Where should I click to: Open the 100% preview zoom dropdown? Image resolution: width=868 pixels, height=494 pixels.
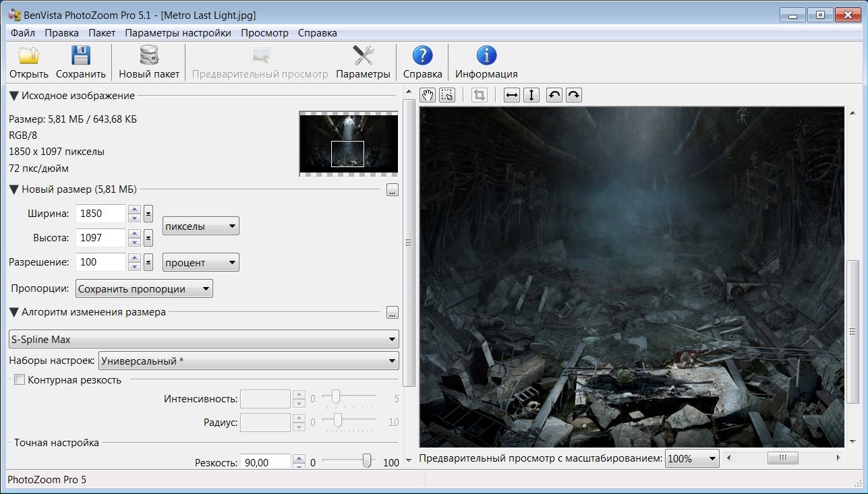click(692, 458)
